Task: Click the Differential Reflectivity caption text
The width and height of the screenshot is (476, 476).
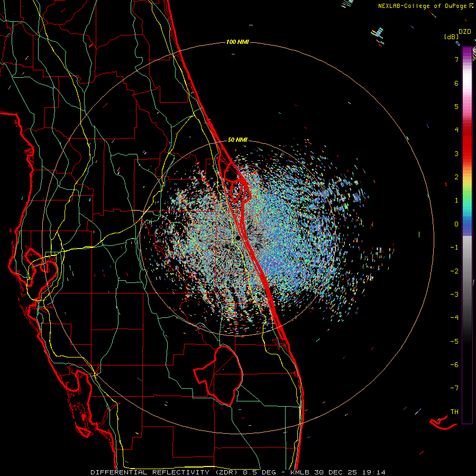Action: tap(238, 472)
